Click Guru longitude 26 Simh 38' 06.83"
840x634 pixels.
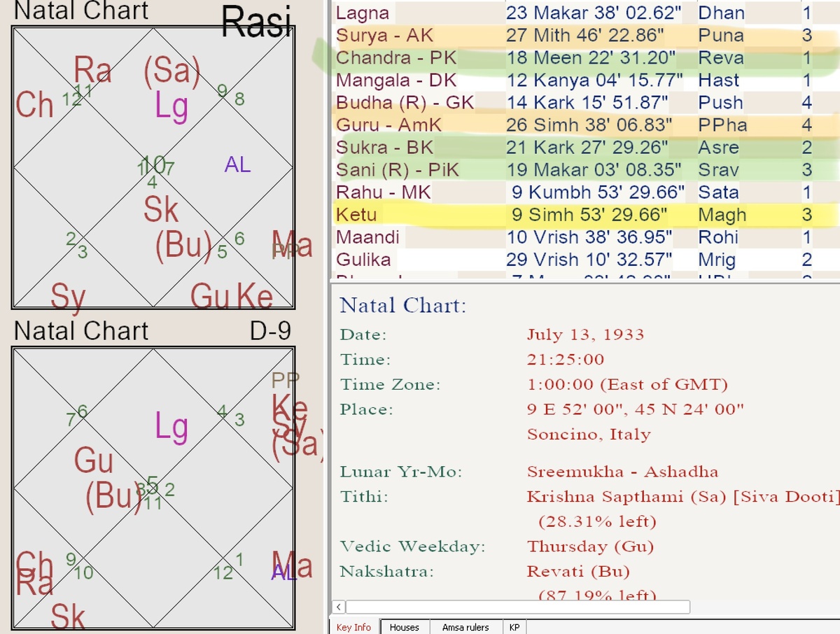tap(589, 125)
